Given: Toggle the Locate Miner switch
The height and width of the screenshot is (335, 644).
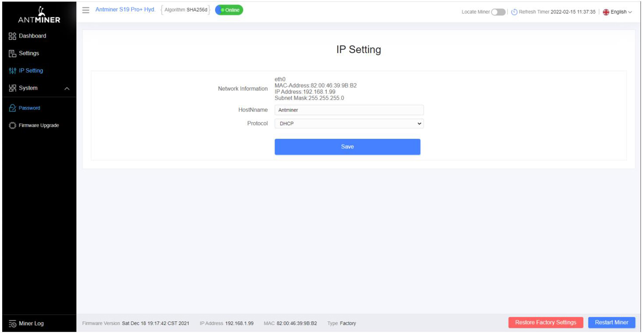Looking at the screenshot, I should coord(498,12).
